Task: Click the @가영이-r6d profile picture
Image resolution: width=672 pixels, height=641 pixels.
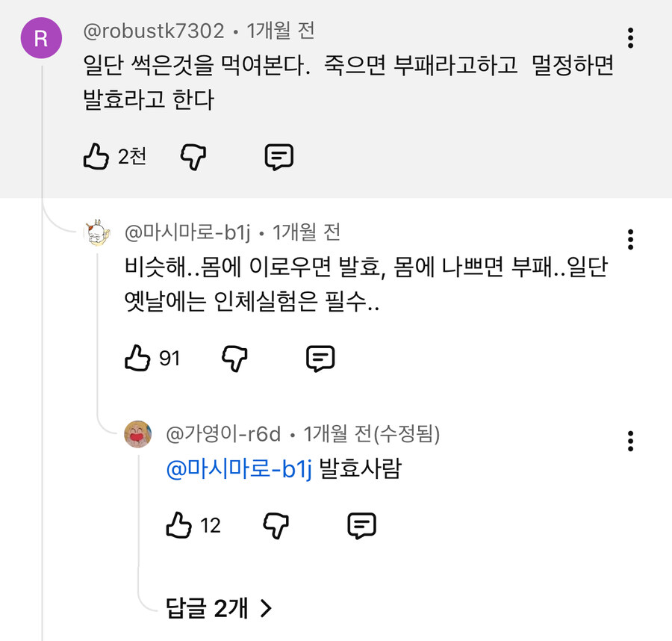Action: pos(138,434)
